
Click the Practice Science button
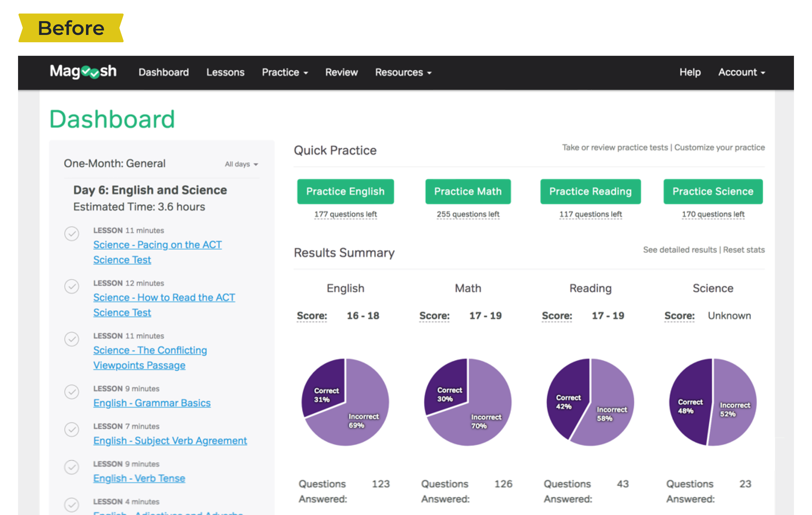click(x=713, y=192)
